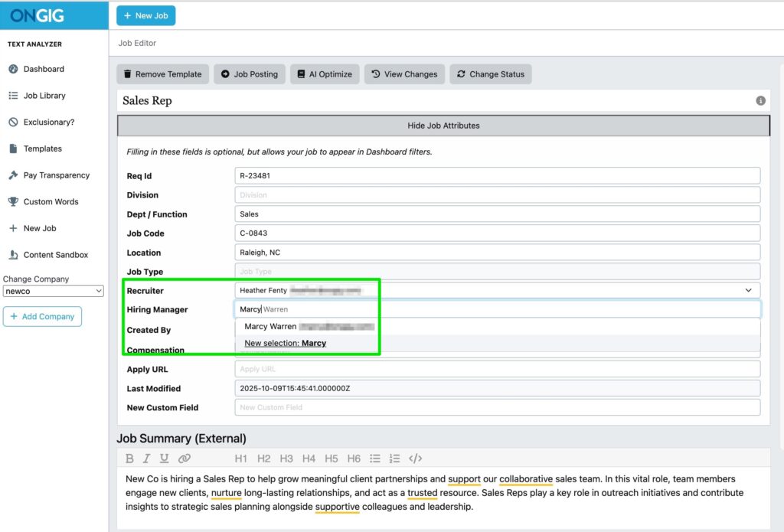Click the bulleted list icon
Image resolution: width=784 pixels, height=532 pixels.
pos(375,459)
